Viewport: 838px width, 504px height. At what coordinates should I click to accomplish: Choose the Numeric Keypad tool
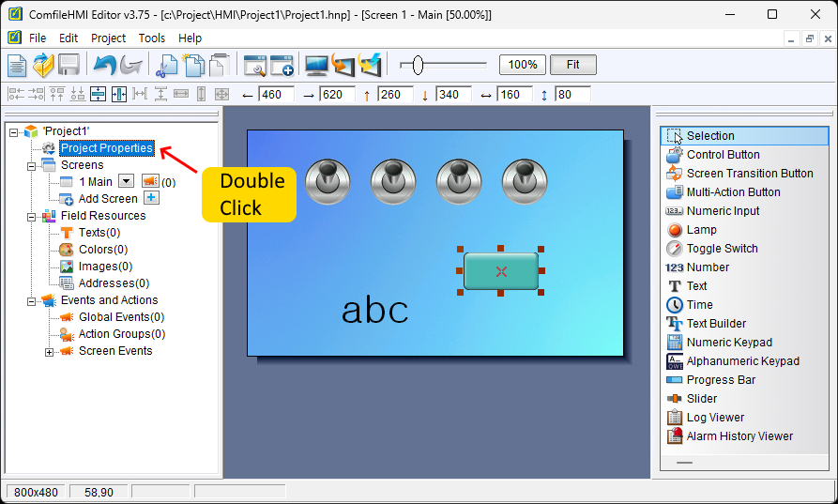(729, 343)
